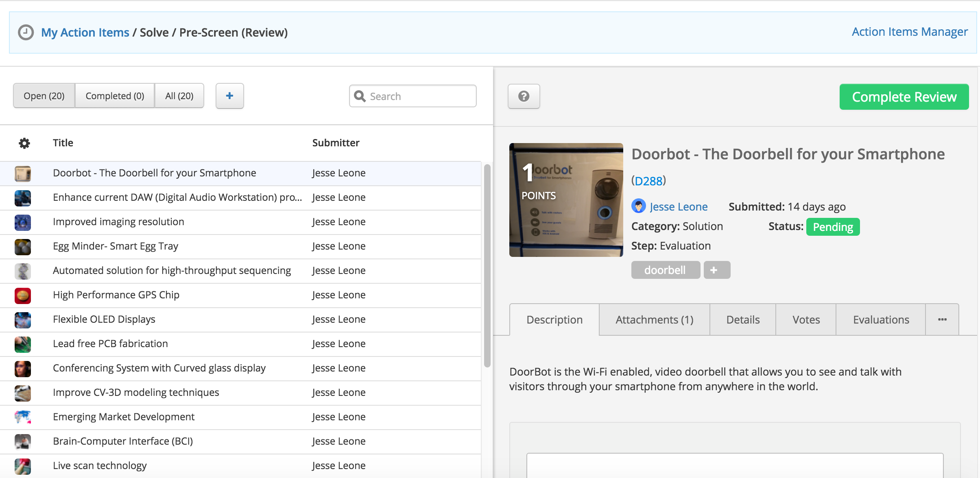Click the list's vertical scrollbar
980x478 pixels.
tap(487, 265)
